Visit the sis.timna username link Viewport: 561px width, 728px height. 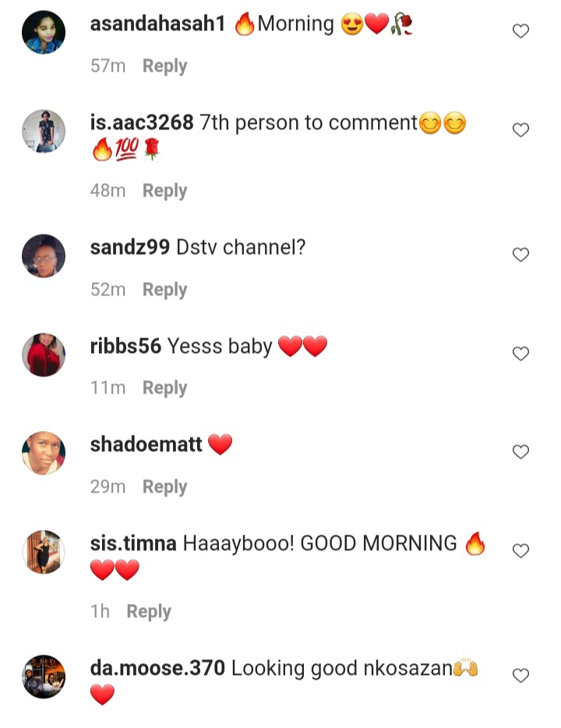click(x=133, y=543)
